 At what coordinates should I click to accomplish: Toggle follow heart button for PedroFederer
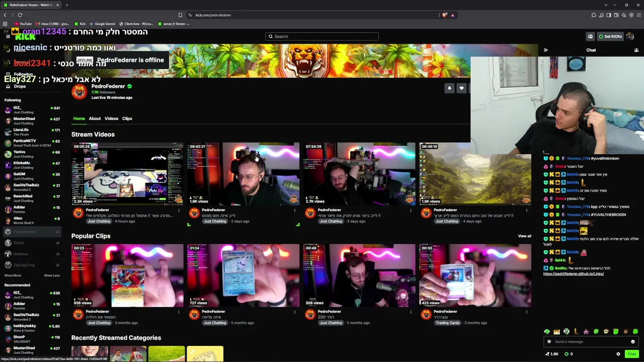coord(461,88)
